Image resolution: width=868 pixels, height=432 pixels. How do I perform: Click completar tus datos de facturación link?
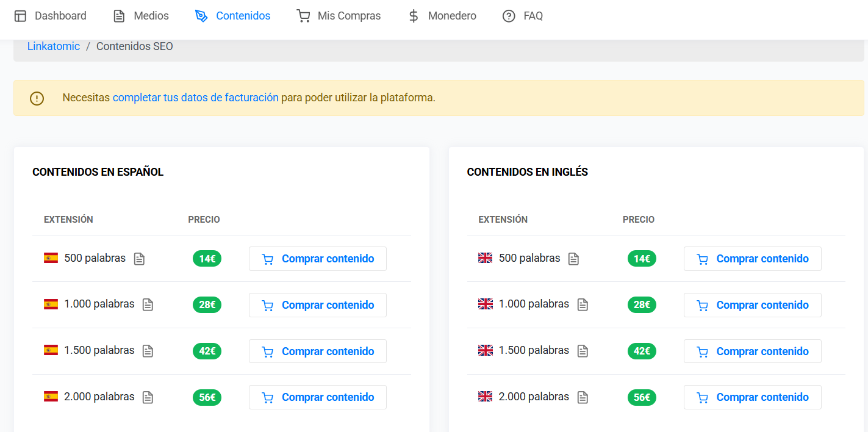pos(195,98)
